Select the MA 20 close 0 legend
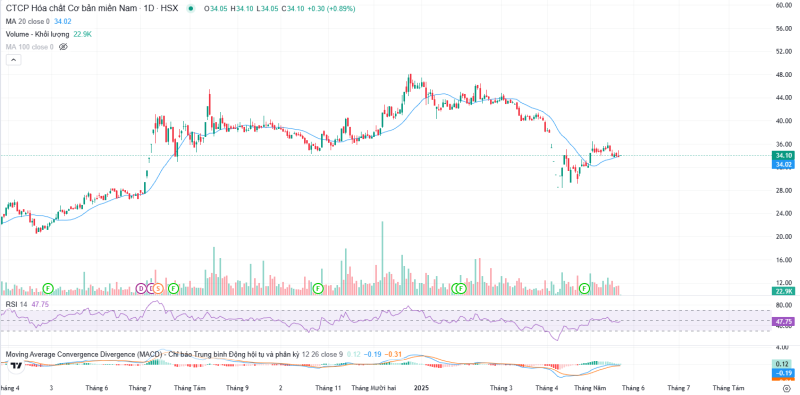This screenshot has width=800, height=395. point(28,21)
